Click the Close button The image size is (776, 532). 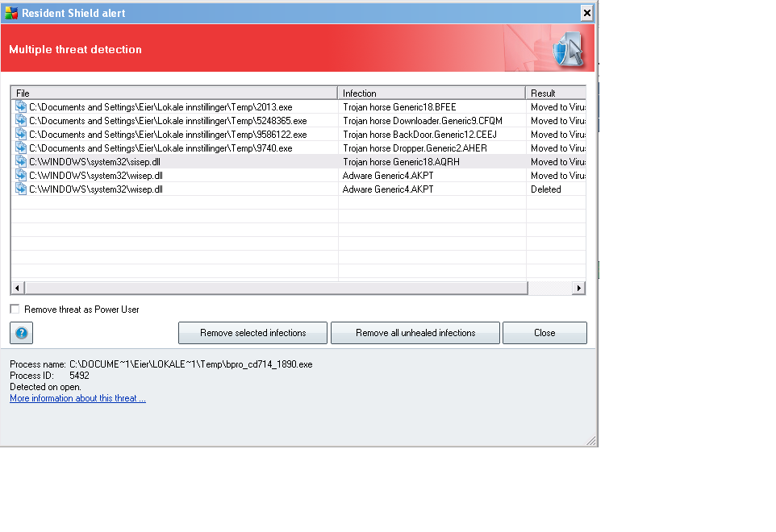(544, 333)
